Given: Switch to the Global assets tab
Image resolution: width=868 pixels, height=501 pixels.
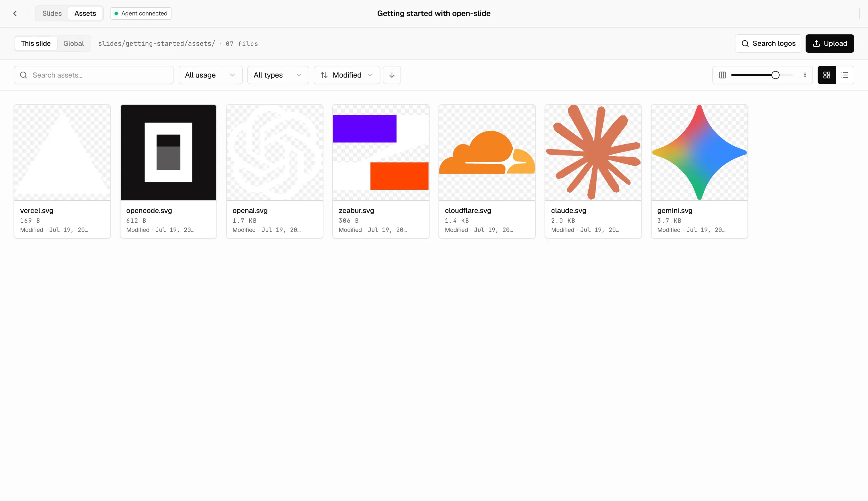Looking at the screenshot, I should 73,43.
